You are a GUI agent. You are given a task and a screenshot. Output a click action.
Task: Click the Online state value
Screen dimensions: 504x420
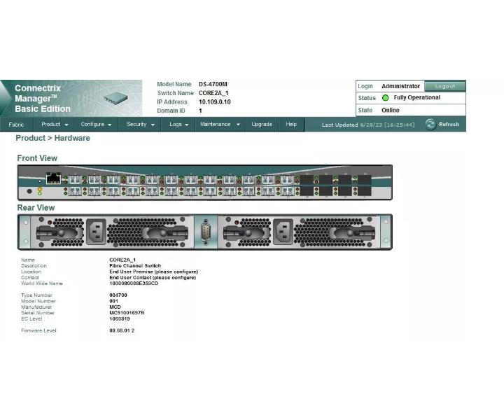[391, 110]
